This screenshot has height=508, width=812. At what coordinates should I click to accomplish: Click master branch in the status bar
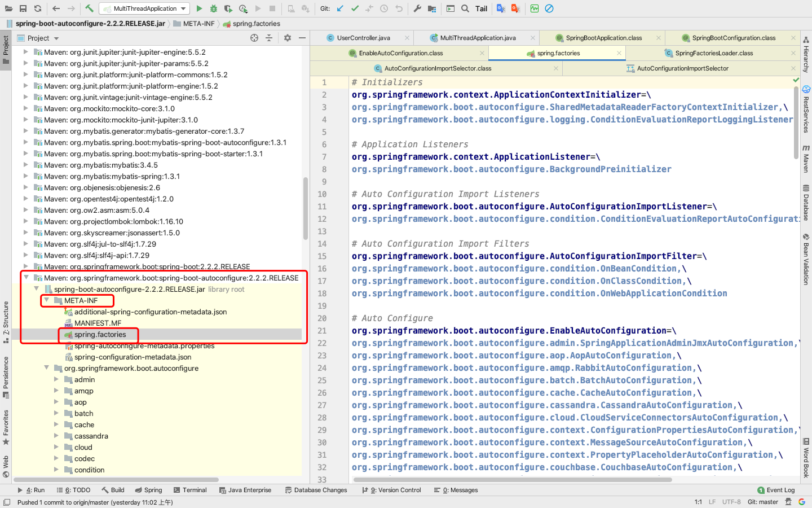pyautogui.click(x=762, y=502)
